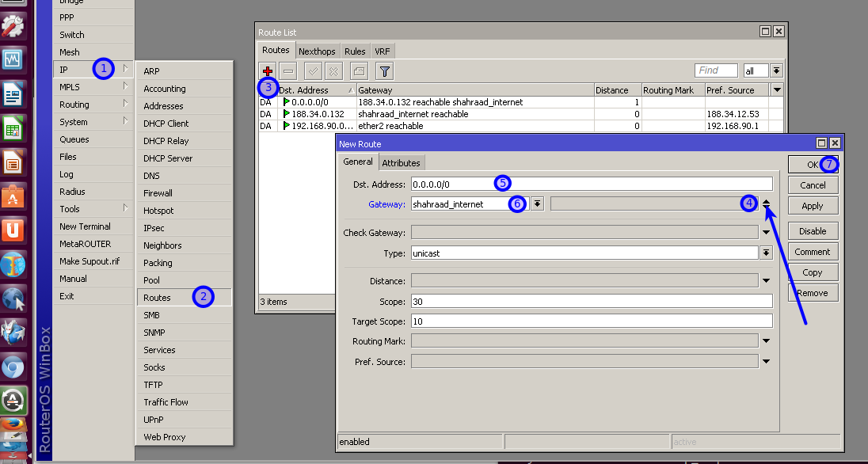Switch to the Nexthops tab

point(317,51)
